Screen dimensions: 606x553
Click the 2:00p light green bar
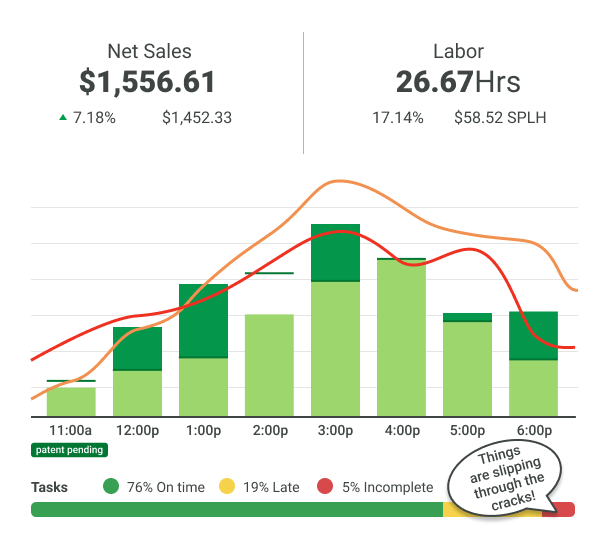[269, 365]
